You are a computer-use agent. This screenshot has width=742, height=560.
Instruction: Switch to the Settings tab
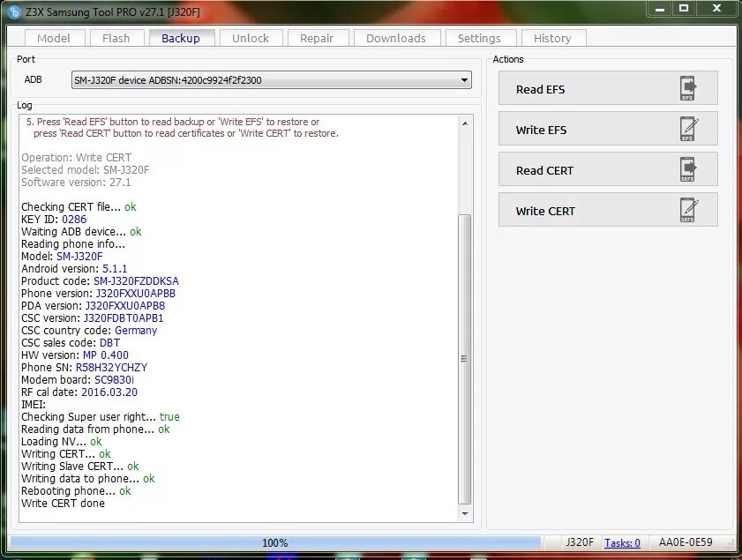pyautogui.click(x=479, y=38)
